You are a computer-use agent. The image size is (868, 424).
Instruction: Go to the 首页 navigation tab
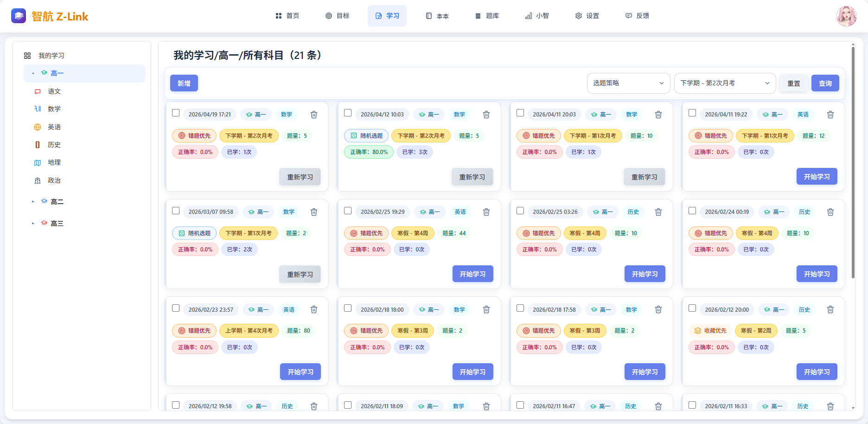click(287, 16)
